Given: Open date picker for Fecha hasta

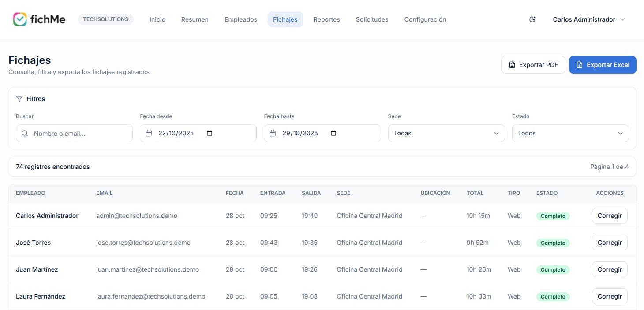Looking at the screenshot, I should pyautogui.click(x=333, y=133).
